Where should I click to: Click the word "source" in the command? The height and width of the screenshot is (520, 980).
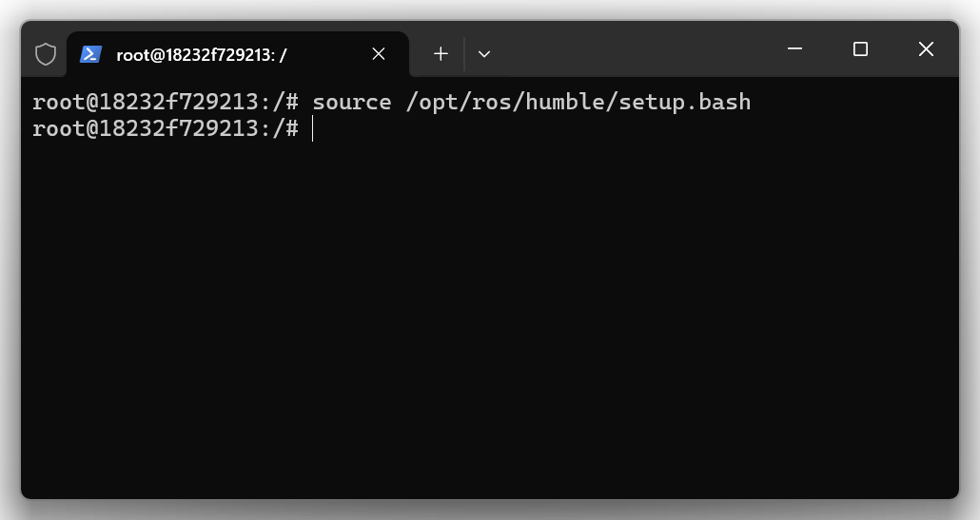click(351, 102)
